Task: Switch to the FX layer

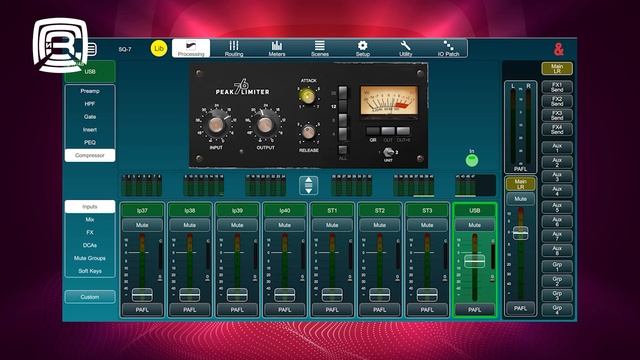Action: click(x=90, y=232)
